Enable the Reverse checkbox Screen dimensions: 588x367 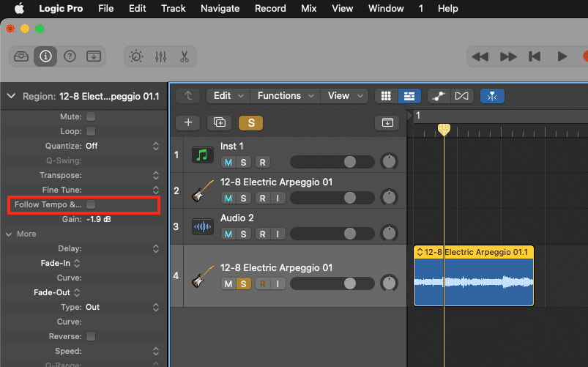[91, 336]
